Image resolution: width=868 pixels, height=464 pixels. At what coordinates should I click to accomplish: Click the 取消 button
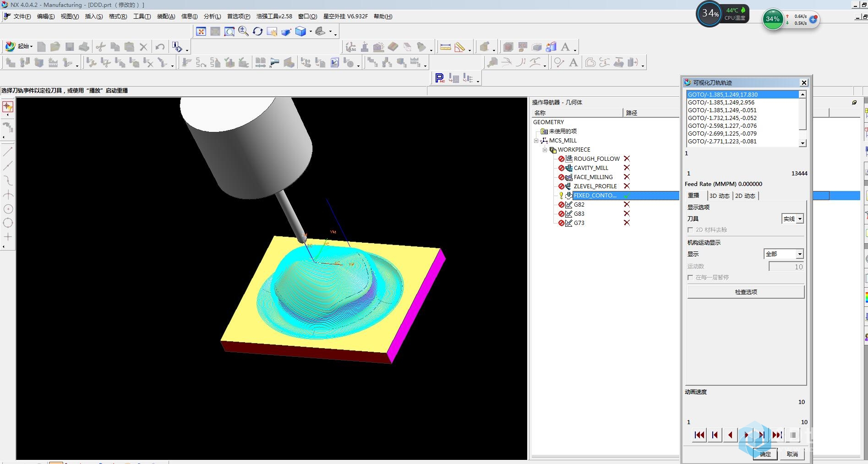792,454
